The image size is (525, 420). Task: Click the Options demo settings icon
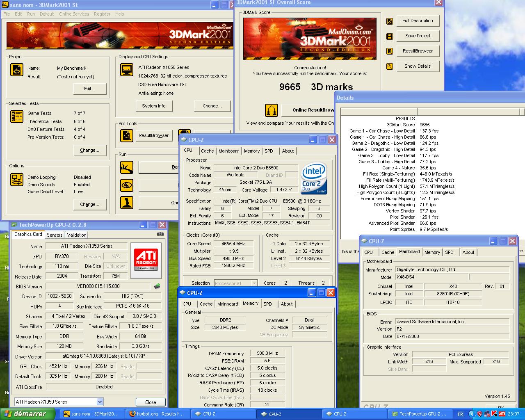(x=17, y=180)
